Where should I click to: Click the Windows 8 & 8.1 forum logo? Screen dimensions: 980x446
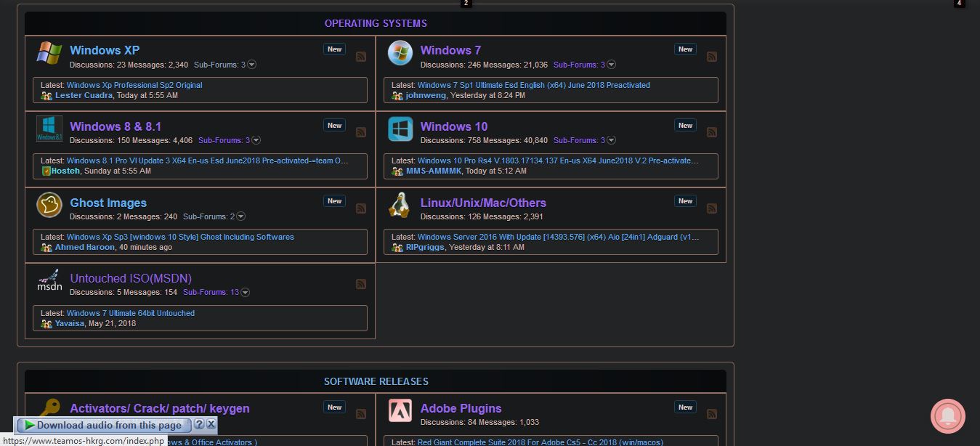pyautogui.click(x=49, y=129)
